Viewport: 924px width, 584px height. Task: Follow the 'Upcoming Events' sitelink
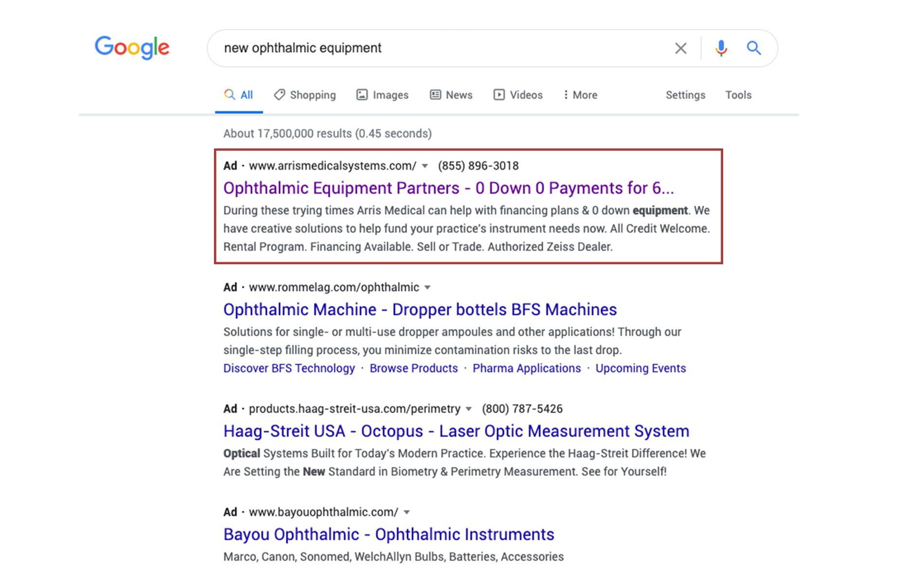(x=640, y=368)
